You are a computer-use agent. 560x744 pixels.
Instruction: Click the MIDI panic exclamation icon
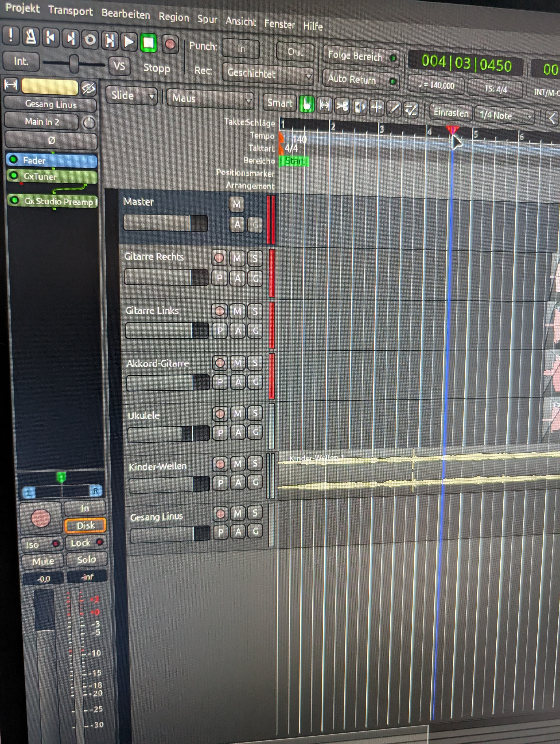pos(11,36)
